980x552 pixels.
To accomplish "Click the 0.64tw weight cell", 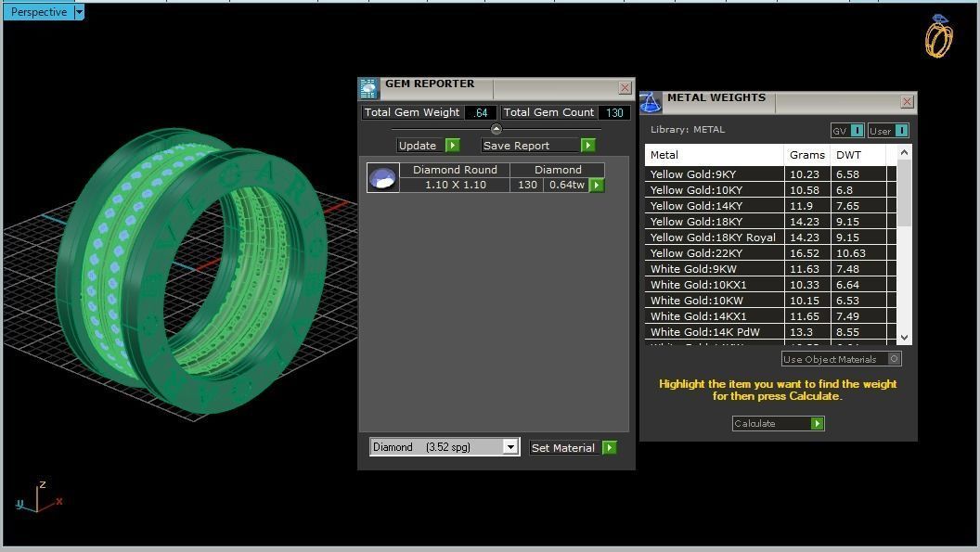I will click(567, 185).
